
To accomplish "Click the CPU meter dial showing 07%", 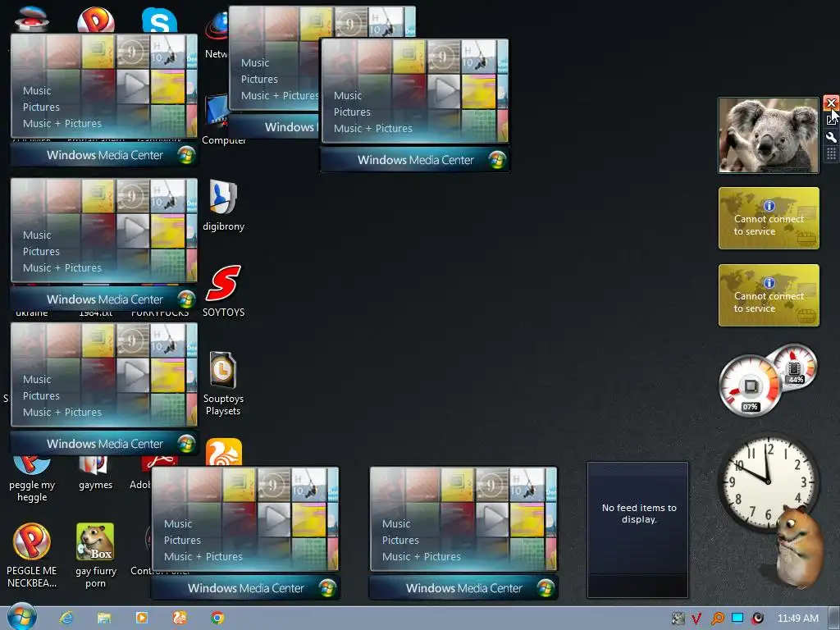I will pyautogui.click(x=750, y=386).
